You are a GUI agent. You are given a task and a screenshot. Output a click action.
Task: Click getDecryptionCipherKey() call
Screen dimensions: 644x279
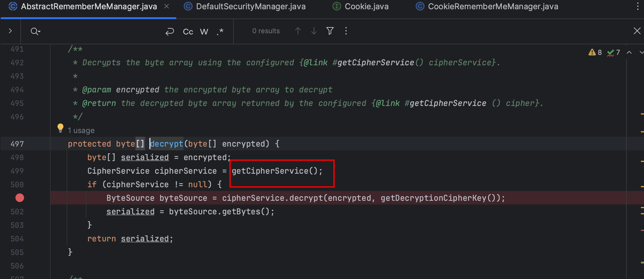(x=440, y=198)
